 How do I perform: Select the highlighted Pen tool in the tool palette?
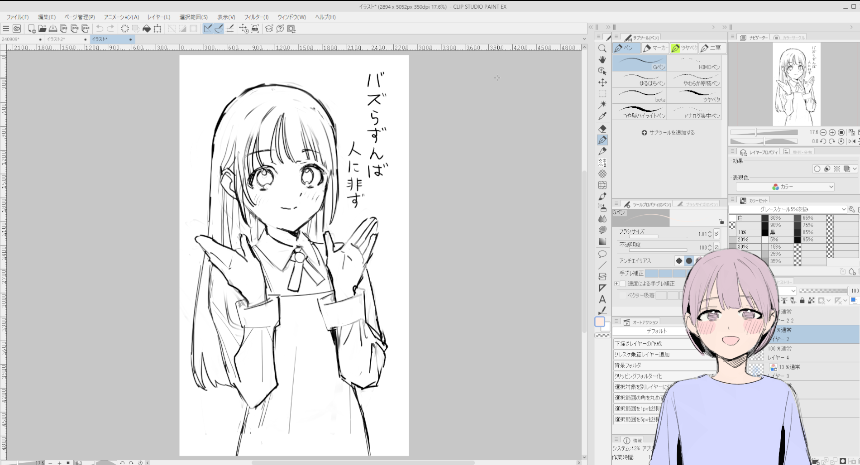(602, 140)
